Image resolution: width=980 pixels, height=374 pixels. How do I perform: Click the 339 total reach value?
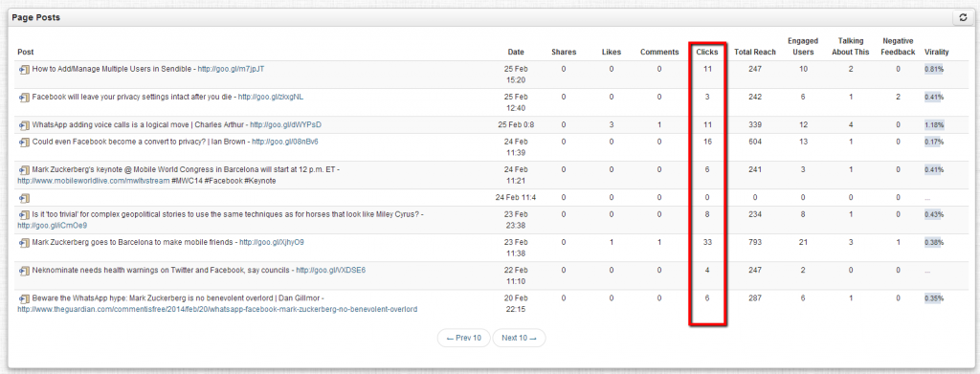[x=755, y=125]
